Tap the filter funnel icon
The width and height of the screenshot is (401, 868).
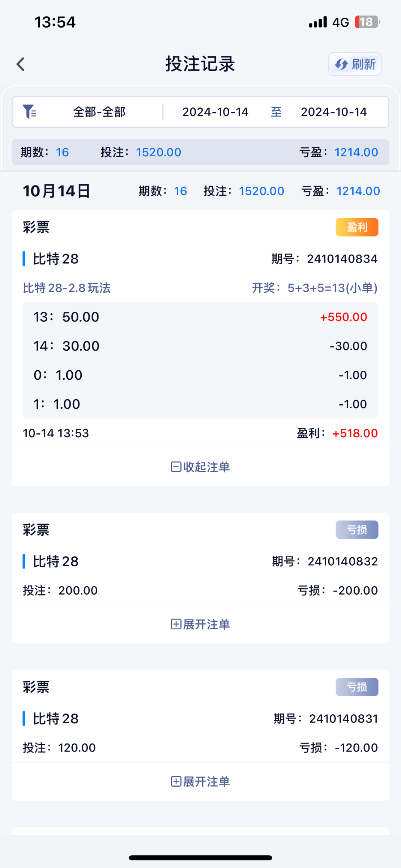29,112
